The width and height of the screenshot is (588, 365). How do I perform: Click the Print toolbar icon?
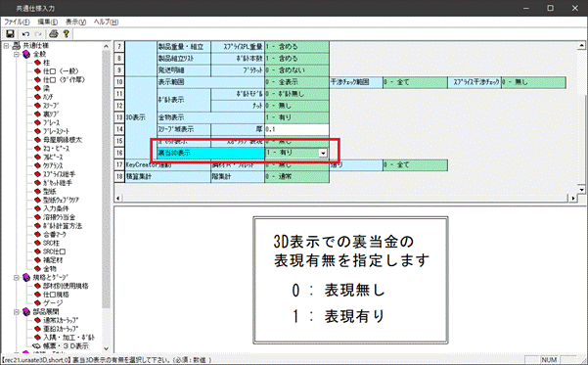coord(54,34)
